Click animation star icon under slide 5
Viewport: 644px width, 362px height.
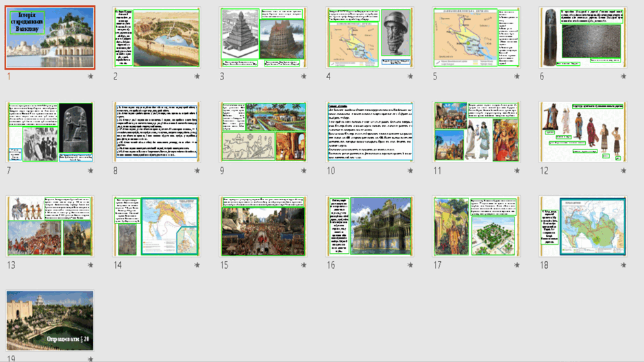pyautogui.click(x=517, y=76)
